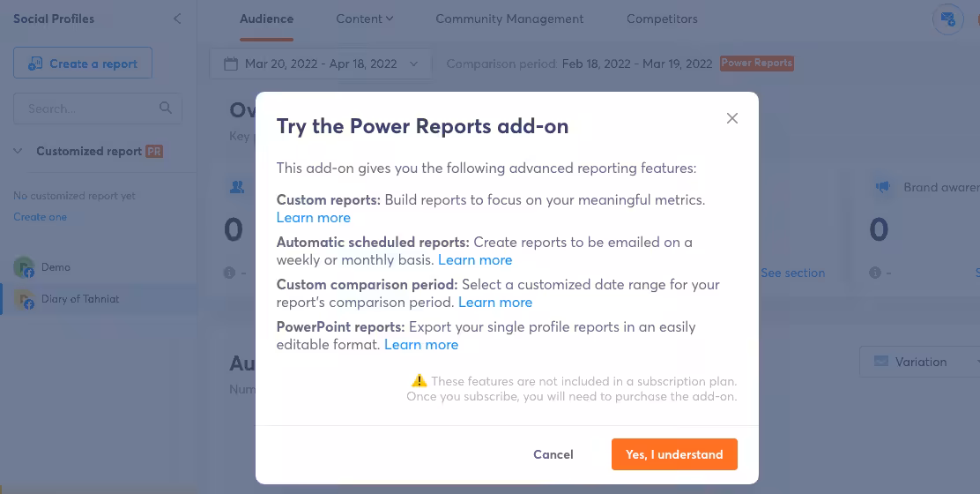Click the calendar icon in date picker
The height and width of the screenshot is (494, 980).
pyautogui.click(x=231, y=64)
